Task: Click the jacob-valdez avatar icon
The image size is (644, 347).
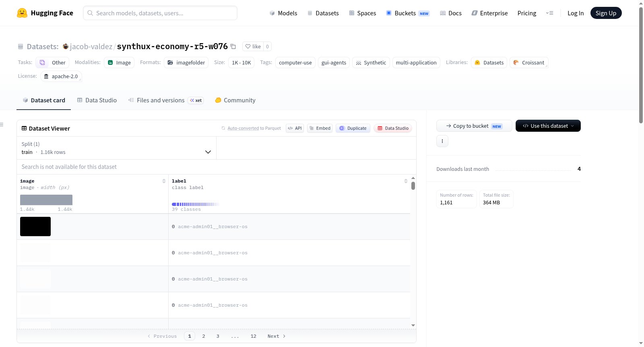Action: 66,46
